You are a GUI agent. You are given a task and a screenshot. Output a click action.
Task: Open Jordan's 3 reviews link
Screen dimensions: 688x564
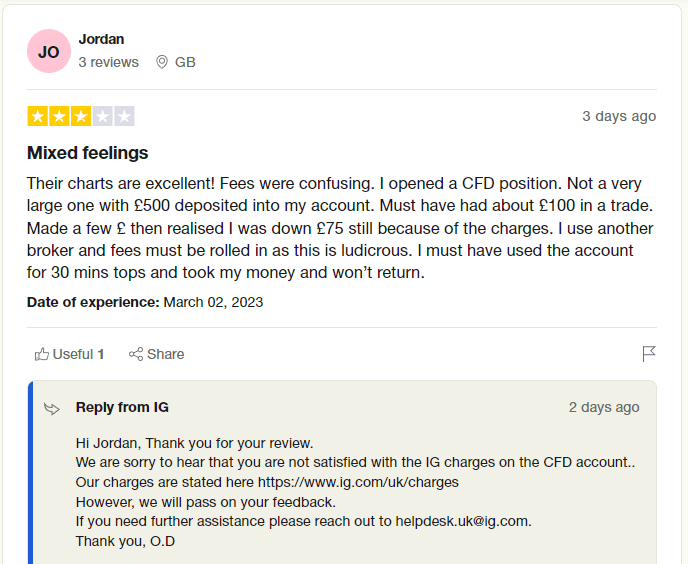point(108,62)
